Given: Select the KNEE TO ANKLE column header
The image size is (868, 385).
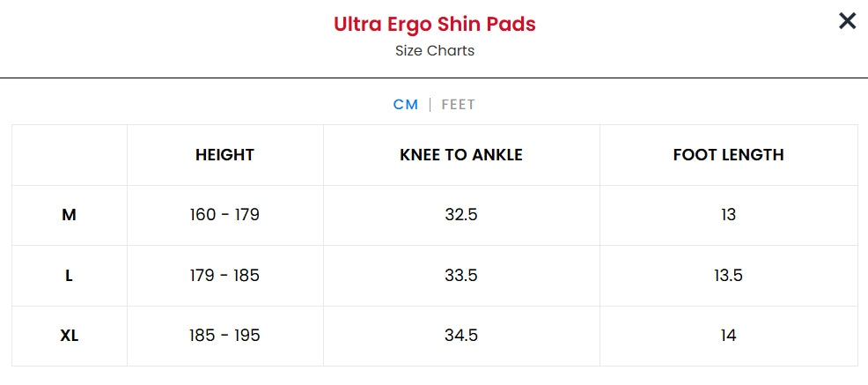Looking at the screenshot, I should tap(460, 155).
